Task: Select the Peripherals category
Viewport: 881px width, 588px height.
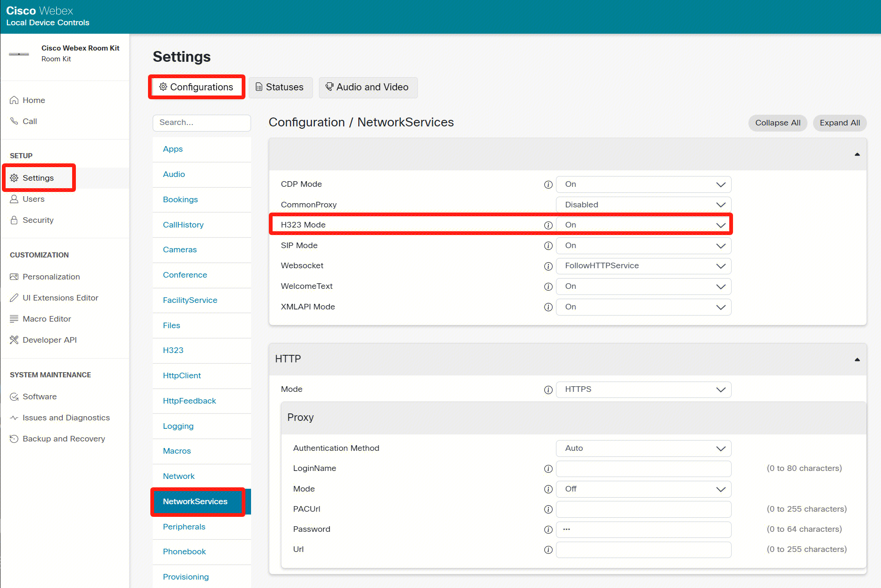Action: click(201, 527)
